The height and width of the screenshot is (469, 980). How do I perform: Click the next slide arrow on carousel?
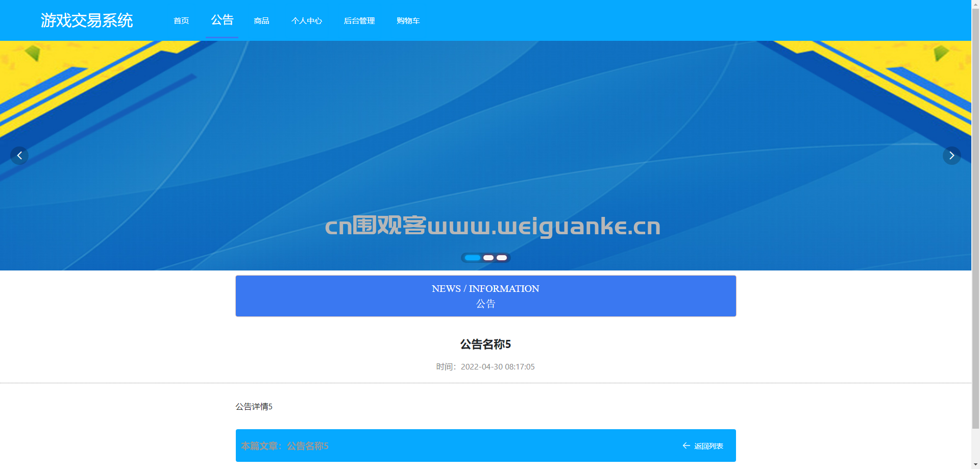coord(951,156)
